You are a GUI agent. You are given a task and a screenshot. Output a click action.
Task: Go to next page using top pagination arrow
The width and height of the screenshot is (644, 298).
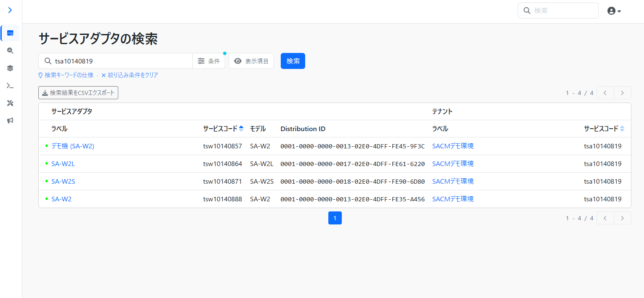click(622, 93)
